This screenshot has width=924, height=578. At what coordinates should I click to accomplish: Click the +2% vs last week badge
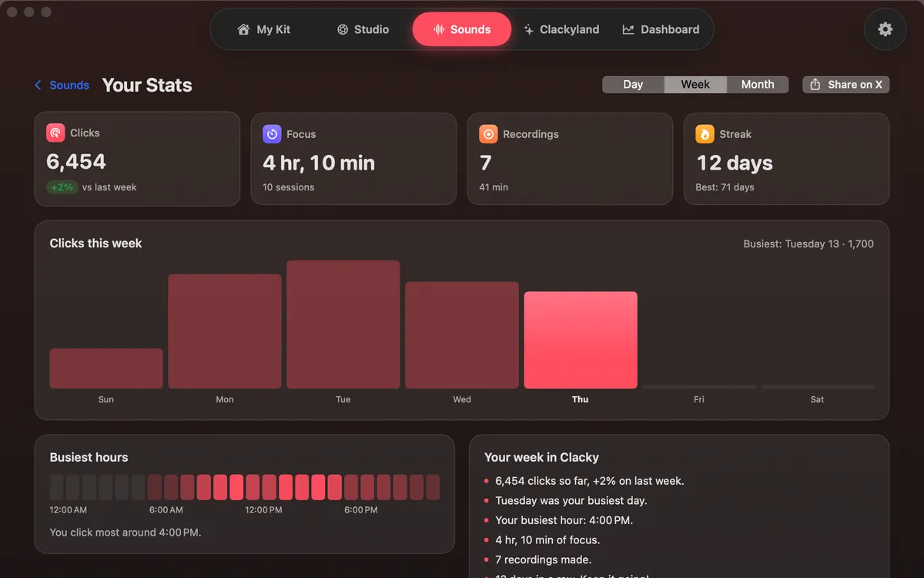coord(62,187)
